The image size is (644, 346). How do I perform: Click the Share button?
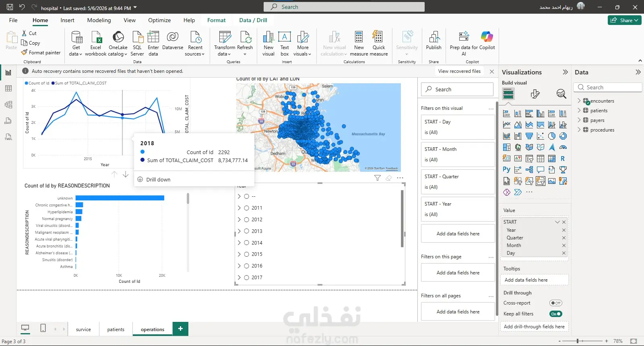pyautogui.click(x=625, y=20)
